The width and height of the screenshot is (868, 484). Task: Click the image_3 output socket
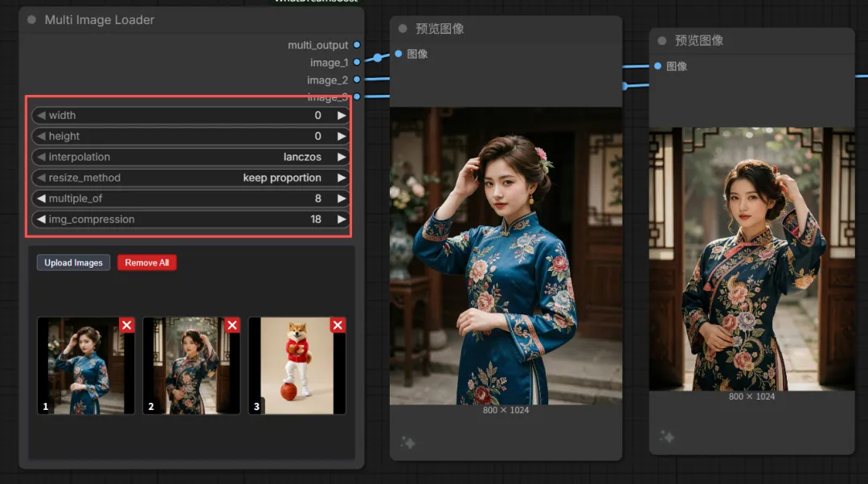[x=357, y=96]
